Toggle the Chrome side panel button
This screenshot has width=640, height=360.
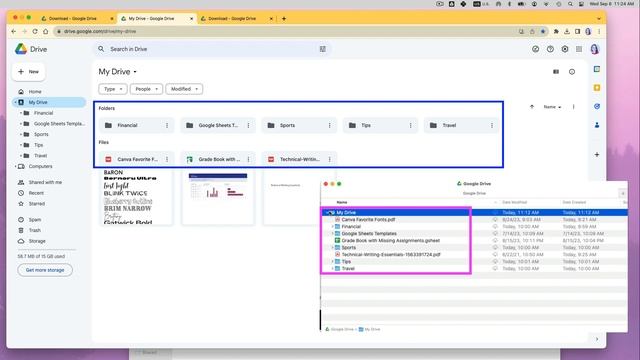click(x=578, y=31)
